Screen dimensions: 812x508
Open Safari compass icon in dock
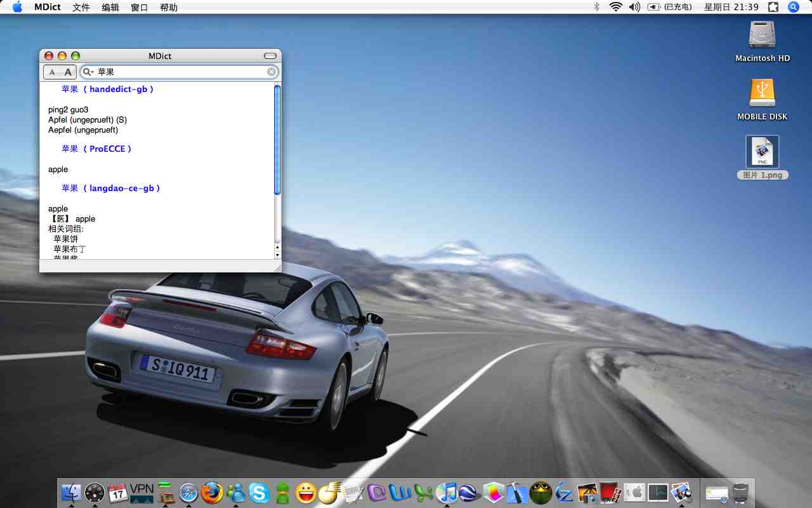[188, 492]
